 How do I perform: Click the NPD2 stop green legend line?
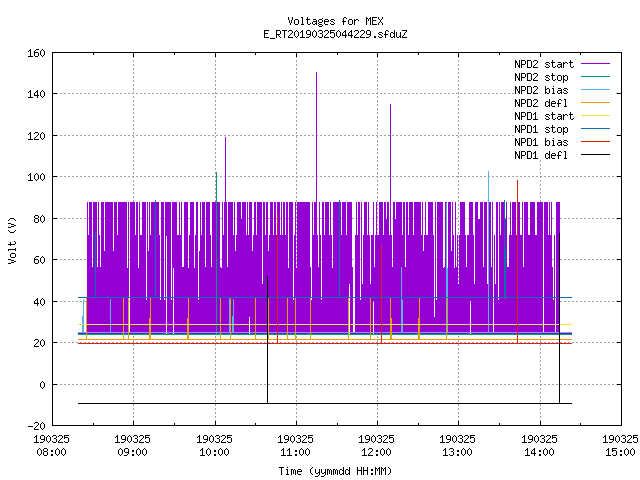pos(595,77)
